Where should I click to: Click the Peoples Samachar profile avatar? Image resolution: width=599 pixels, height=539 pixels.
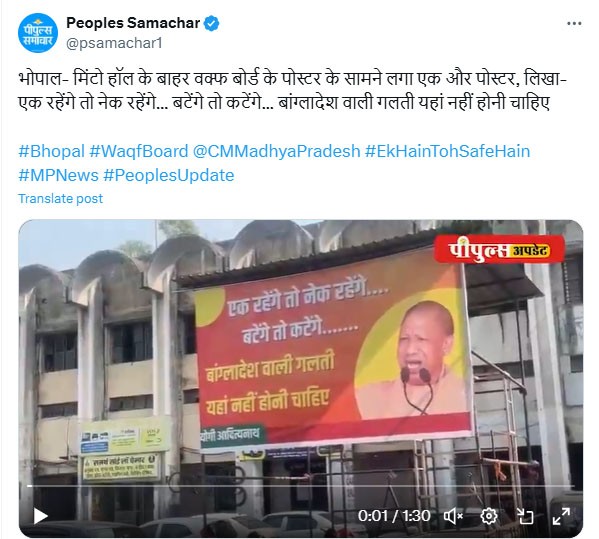[38, 33]
